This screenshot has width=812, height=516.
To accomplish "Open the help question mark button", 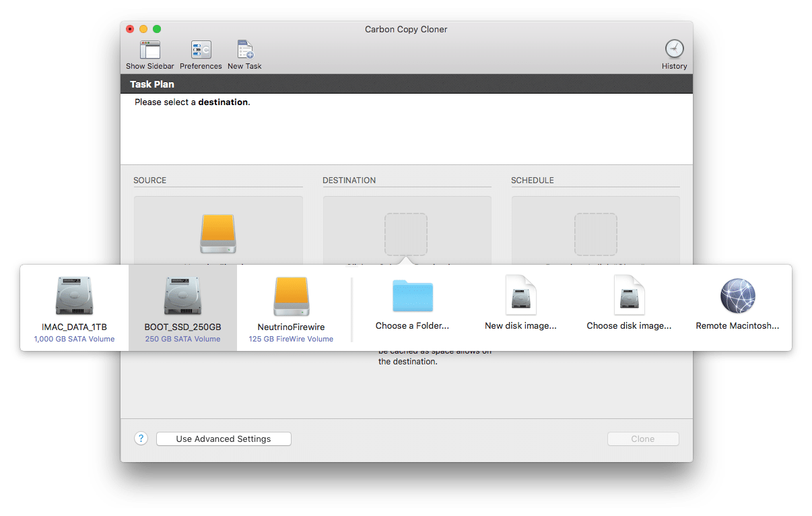I will pos(141,439).
